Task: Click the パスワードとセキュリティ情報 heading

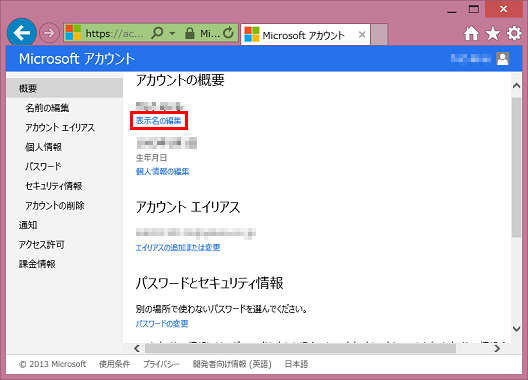Action: click(209, 283)
